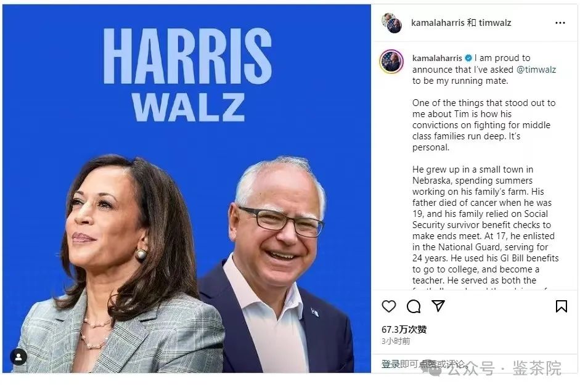The height and width of the screenshot is (392, 580).
Task: Click timwalz username in post header
Action: point(495,23)
